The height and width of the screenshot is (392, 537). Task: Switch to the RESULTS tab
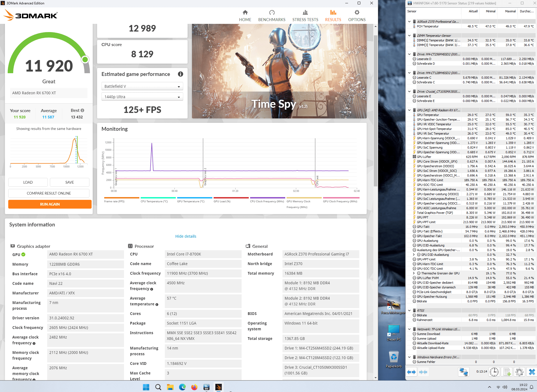click(333, 16)
